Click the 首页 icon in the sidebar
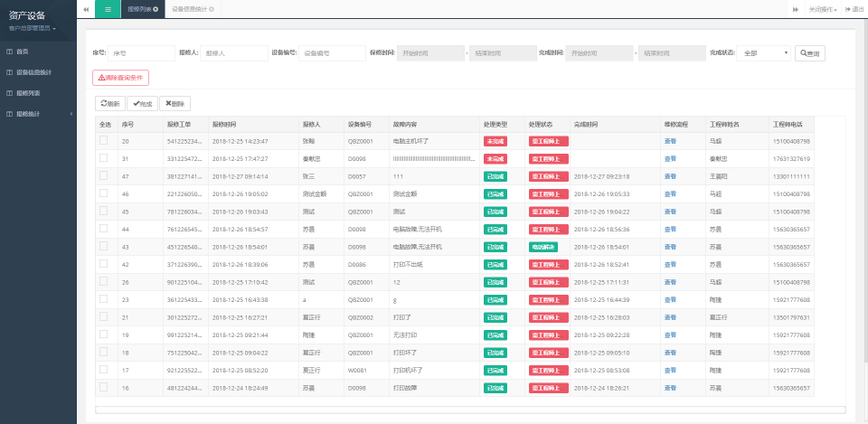Viewport: 868px width, 424px height. (x=9, y=52)
